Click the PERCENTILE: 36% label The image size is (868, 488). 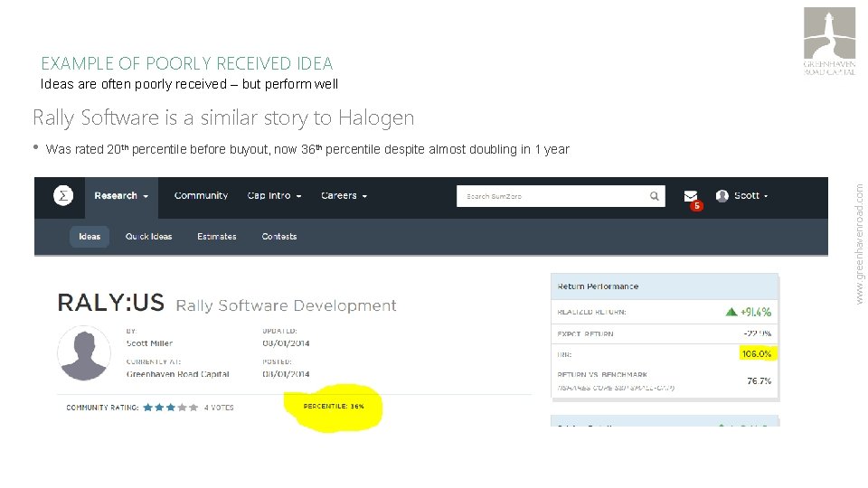coord(334,406)
